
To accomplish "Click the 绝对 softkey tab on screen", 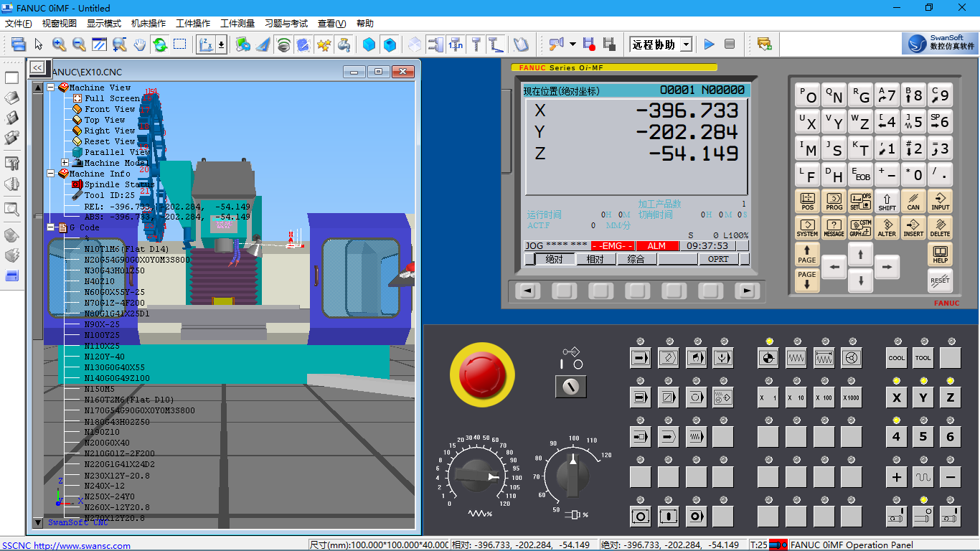I will (x=555, y=259).
